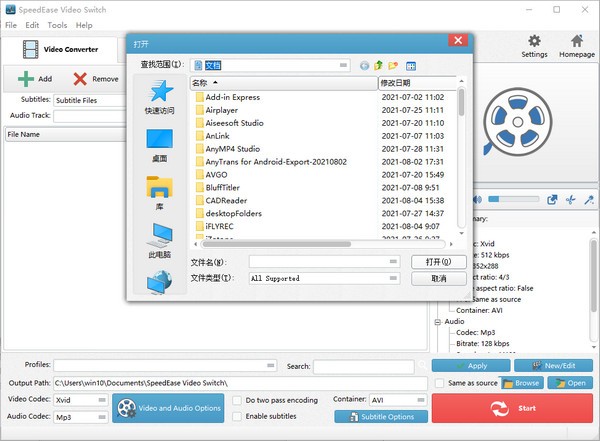The width and height of the screenshot is (600, 441).
Task: Open the All Supported file type dropdown
Action: [x=393, y=278]
